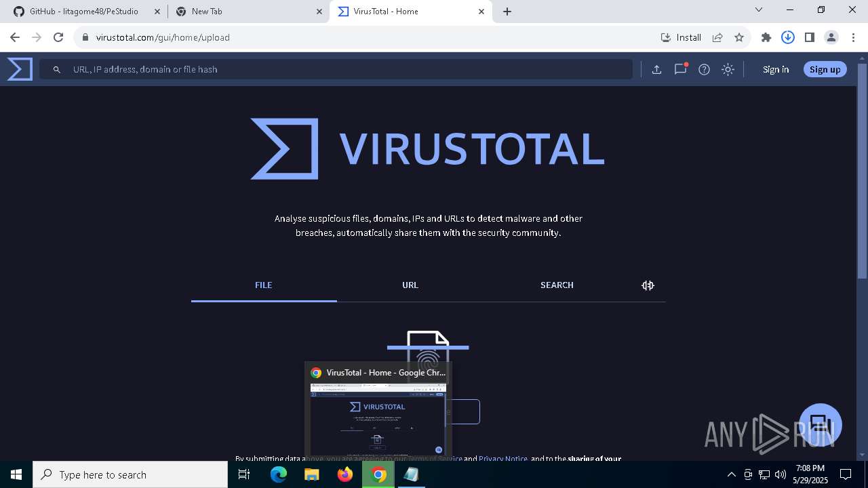Select the SEARCH tab

click(x=557, y=285)
